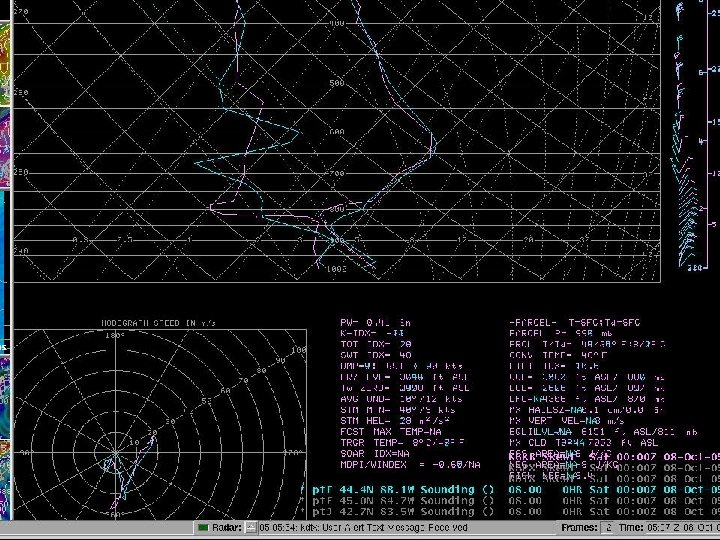Click the TRGR TEMP readout
The width and height of the screenshot is (720, 540).
402,443
